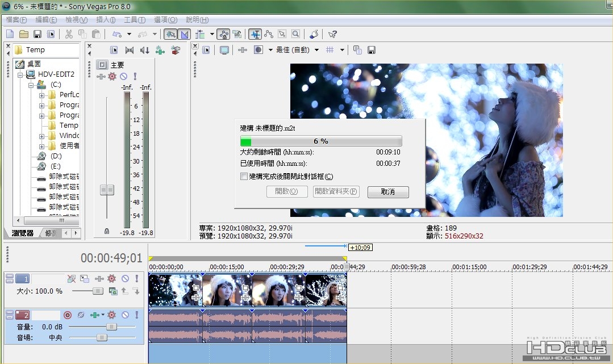Open the 說明(H) menu
613x364 pixels.
pos(197,19)
